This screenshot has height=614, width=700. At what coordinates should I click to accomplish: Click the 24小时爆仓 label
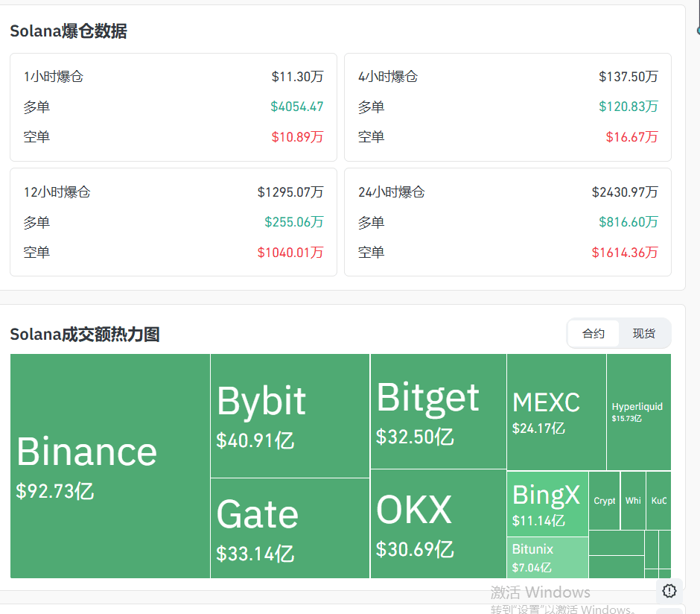(392, 192)
